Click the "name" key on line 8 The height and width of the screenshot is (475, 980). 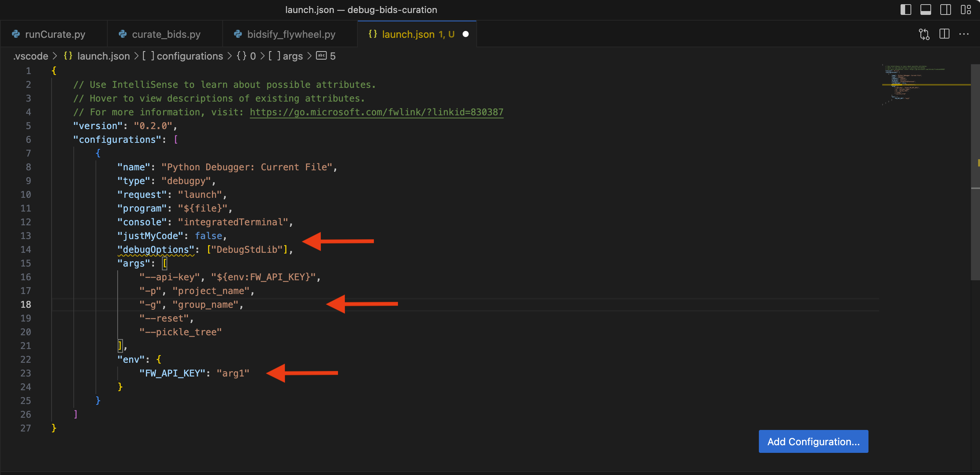134,167
